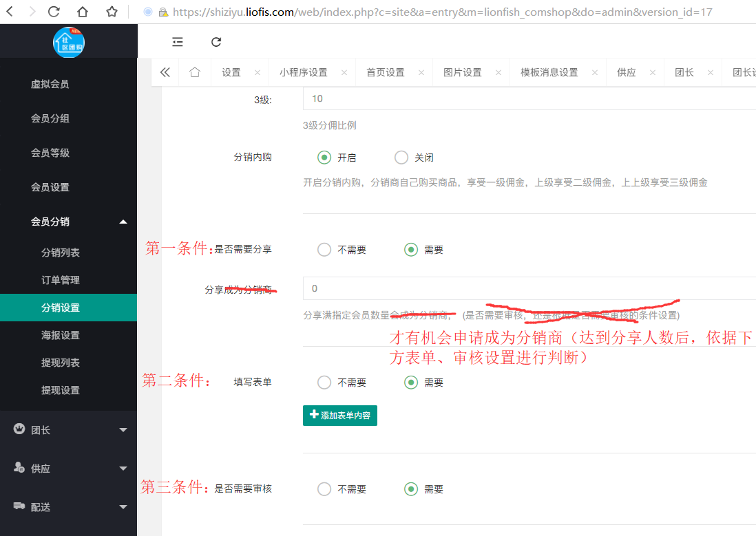The width and height of the screenshot is (756, 536).
Task: Close the 首页设置 tab
Action: (x=421, y=72)
